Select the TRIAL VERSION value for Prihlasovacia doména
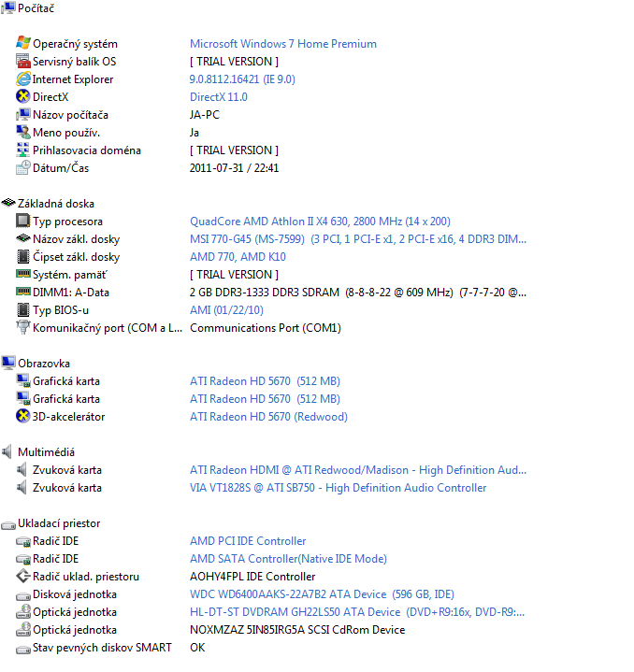 [x=234, y=150]
